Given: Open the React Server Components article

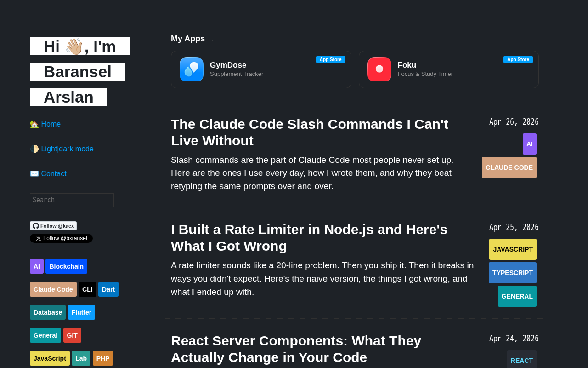Looking at the screenshot, I should pyautogui.click(x=296, y=349).
